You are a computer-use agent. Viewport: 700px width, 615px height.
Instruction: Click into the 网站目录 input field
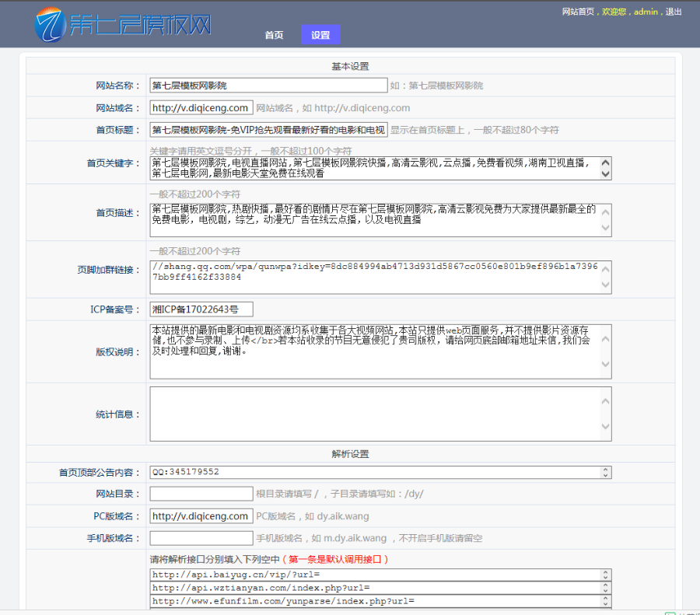(201, 494)
